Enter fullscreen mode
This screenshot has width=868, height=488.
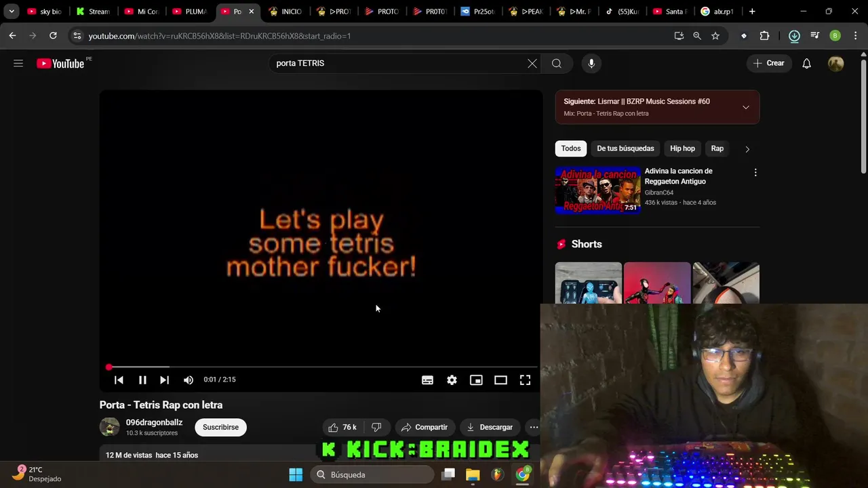click(525, 380)
